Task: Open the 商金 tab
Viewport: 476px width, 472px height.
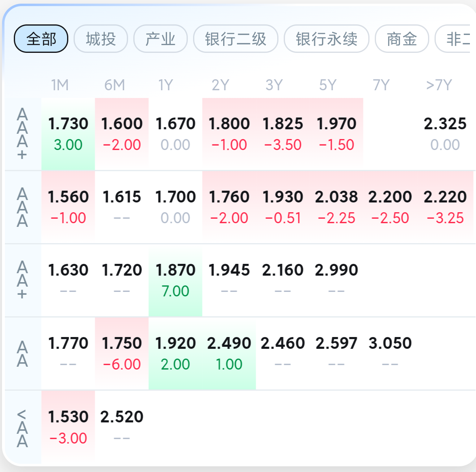Action: [x=402, y=39]
